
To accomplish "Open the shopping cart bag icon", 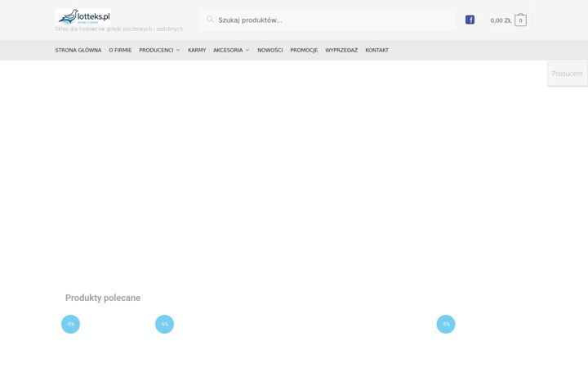I will [520, 20].
